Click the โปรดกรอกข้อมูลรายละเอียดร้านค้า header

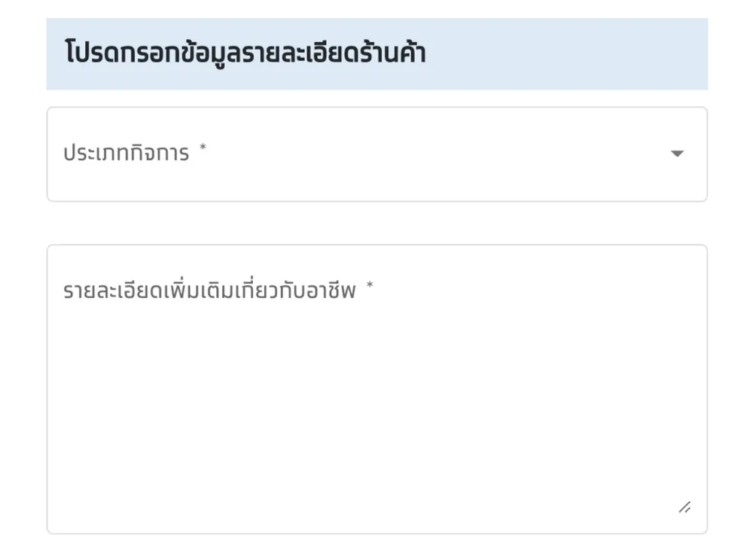click(x=245, y=52)
